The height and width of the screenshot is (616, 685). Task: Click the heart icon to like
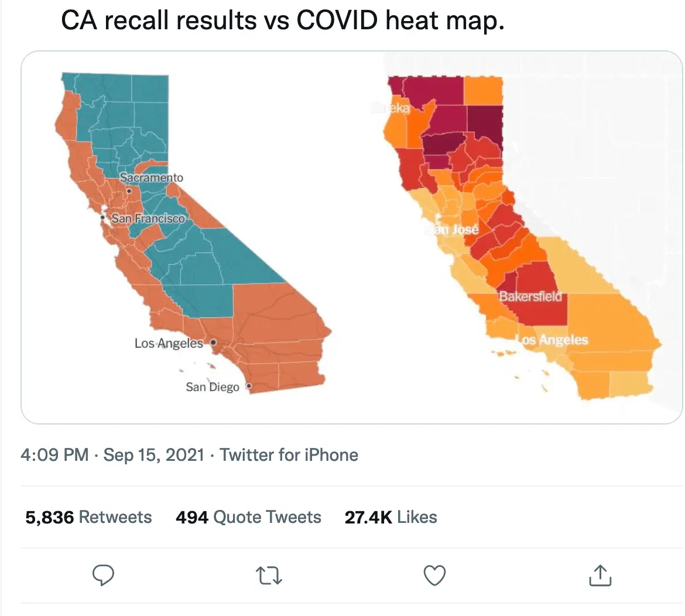click(x=434, y=576)
